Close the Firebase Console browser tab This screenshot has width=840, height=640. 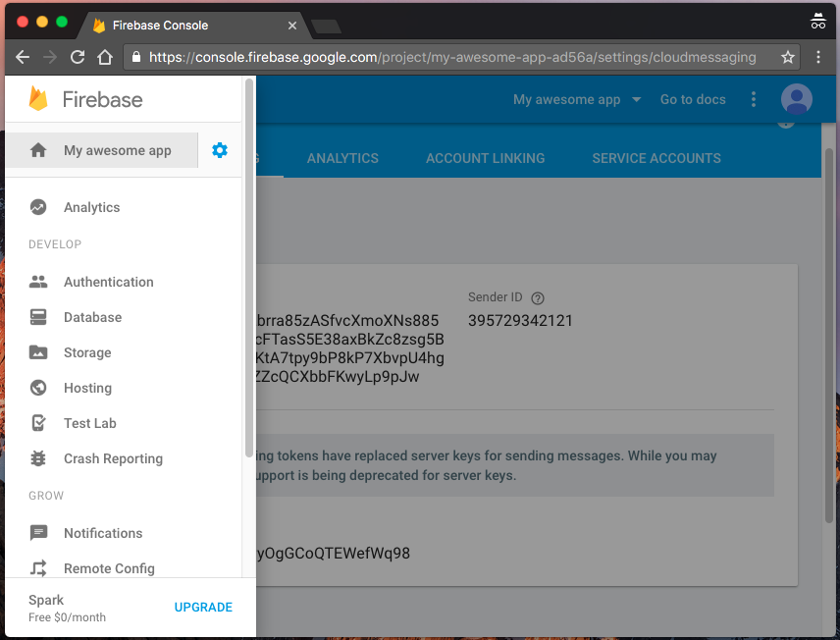coord(292,26)
